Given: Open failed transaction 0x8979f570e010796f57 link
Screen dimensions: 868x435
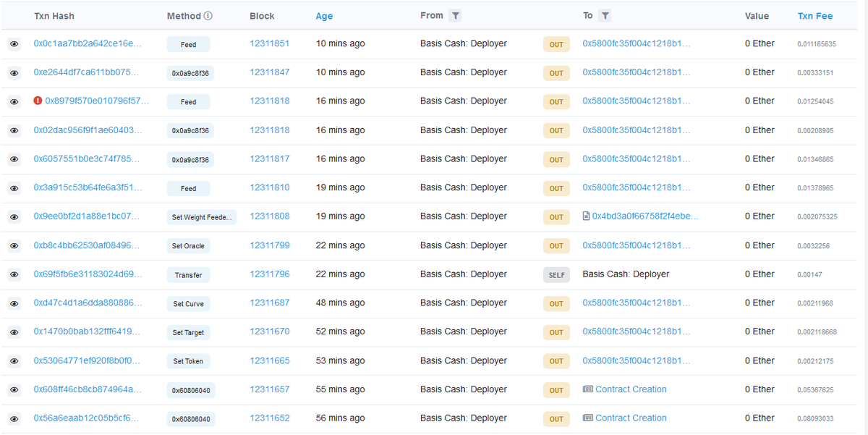Looking at the screenshot, I should (x=98, y=101).
